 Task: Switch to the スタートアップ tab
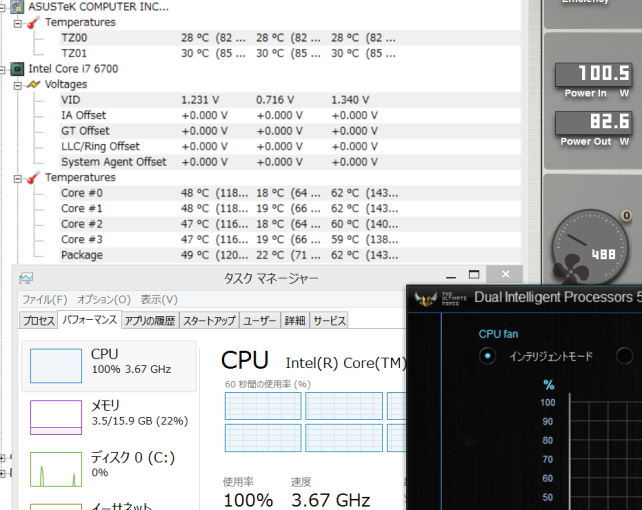(x=209, y=320)
